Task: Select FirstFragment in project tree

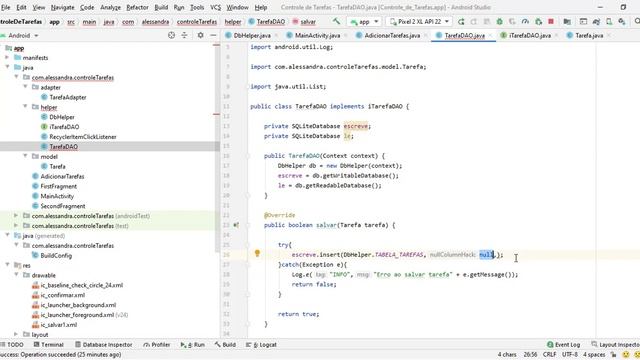Action: [x=58, y=186]
